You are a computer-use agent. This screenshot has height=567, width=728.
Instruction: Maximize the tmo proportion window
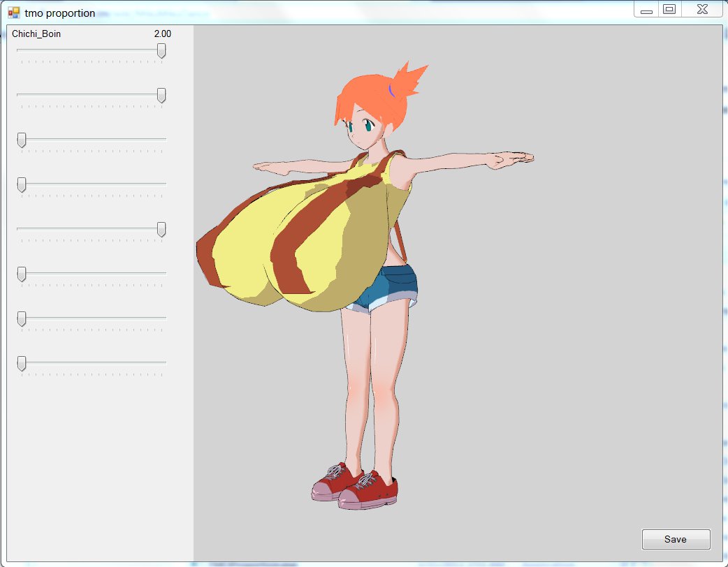[669, 9]
